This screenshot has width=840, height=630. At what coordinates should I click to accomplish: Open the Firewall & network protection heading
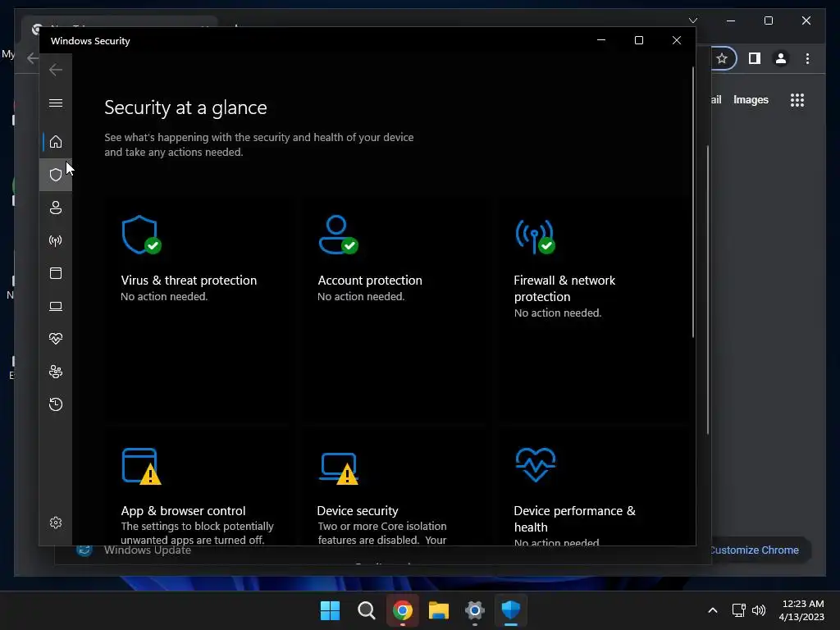point(564,288)
